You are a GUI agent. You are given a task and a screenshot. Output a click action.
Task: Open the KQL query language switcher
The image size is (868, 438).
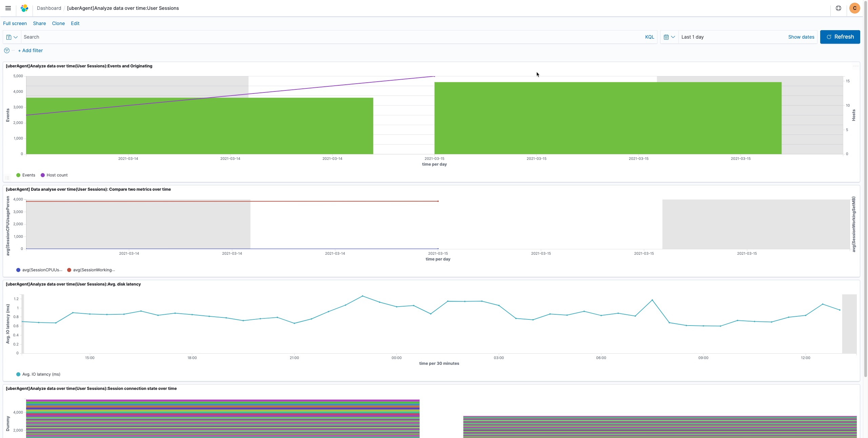[x=649, y=37]
